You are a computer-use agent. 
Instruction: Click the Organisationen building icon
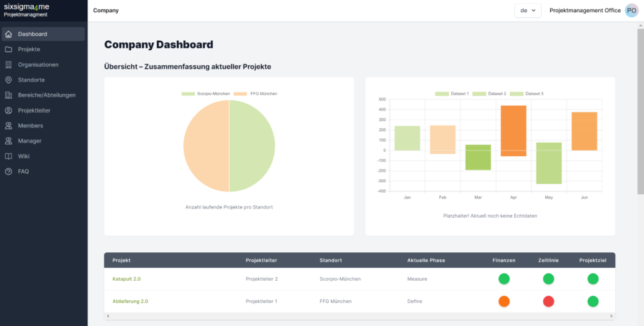pyautogui.click(x=8, y=64)
